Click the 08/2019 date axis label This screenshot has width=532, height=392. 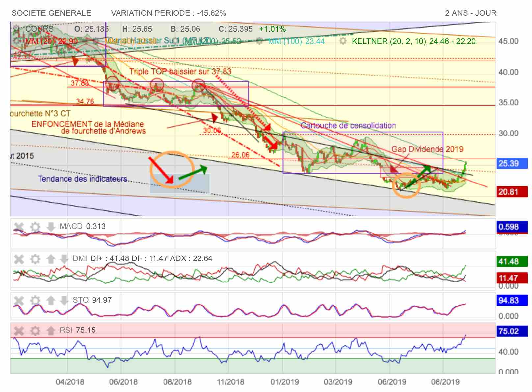coord(445,382)
